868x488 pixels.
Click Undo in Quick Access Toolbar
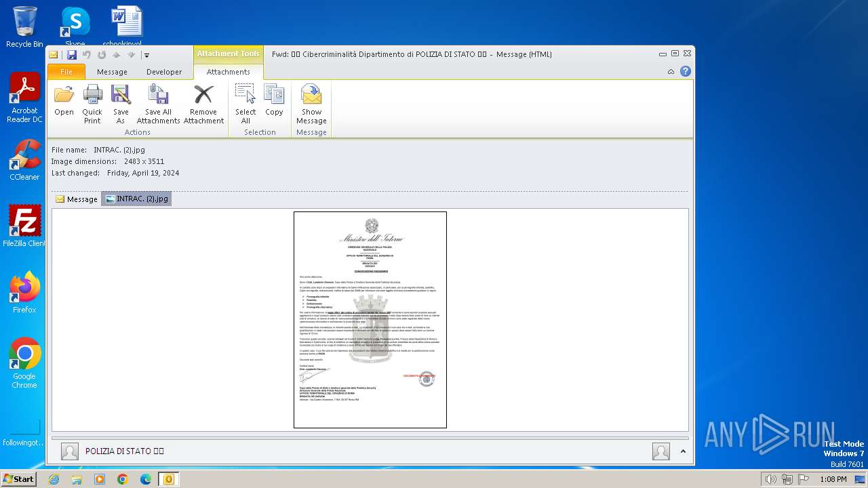[87, 55]
